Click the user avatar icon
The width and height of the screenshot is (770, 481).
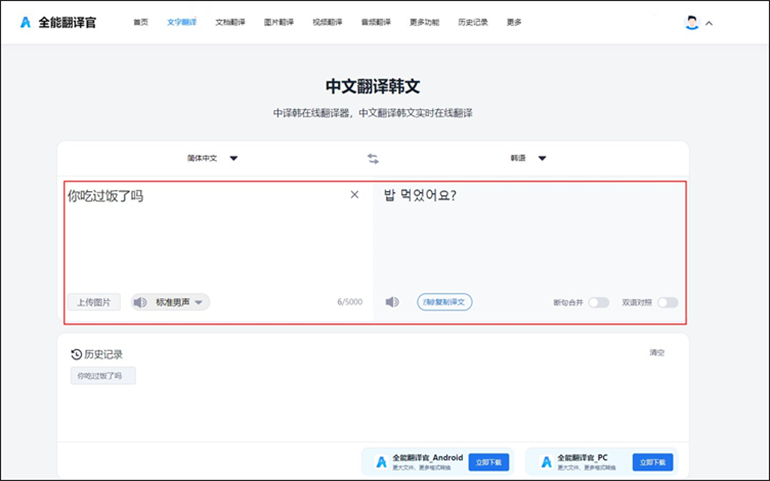691,22
